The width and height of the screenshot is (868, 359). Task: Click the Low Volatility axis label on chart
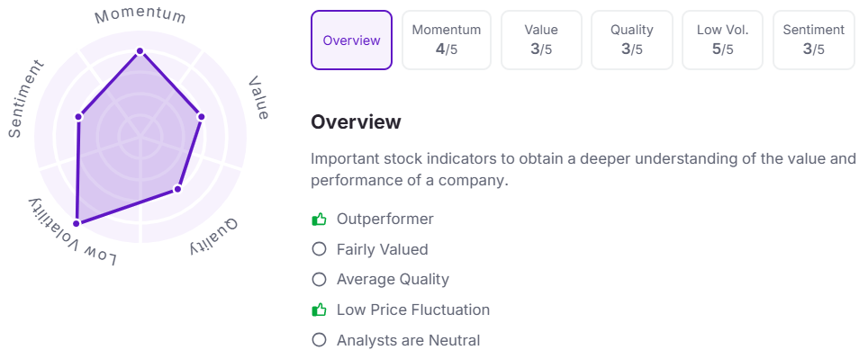(x=73, y=232)
